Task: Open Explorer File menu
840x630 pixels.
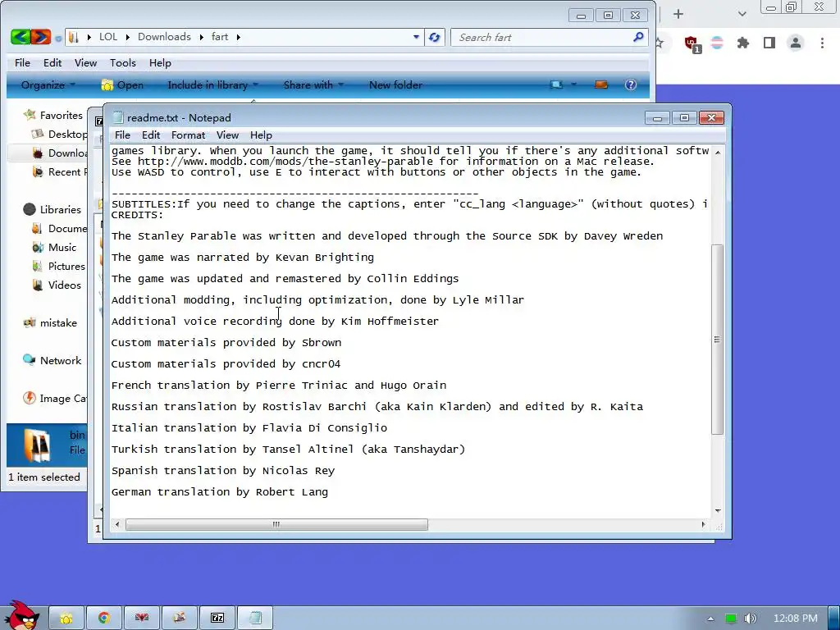Action: pyautogui.click(x=22, y=62)
